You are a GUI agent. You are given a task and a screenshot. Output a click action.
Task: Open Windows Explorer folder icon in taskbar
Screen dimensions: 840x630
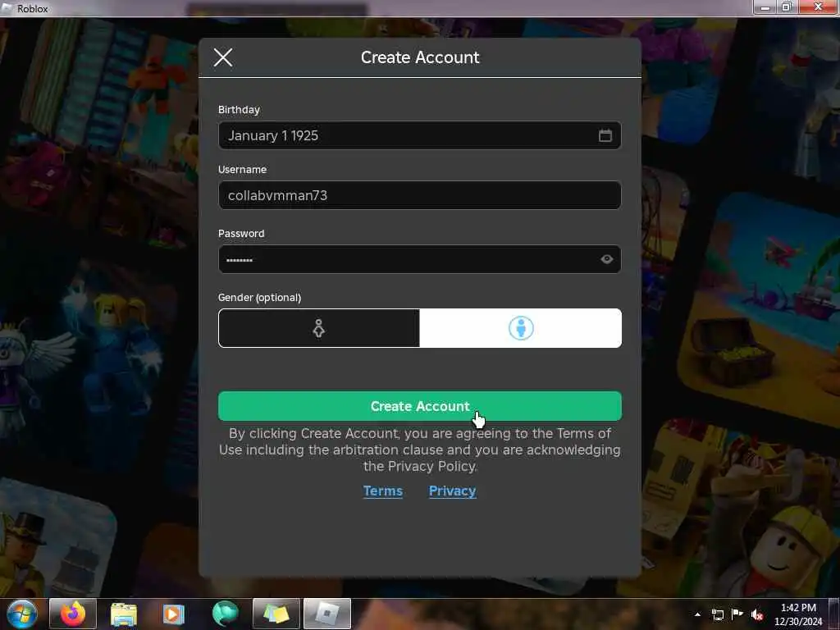click(124, 614)
